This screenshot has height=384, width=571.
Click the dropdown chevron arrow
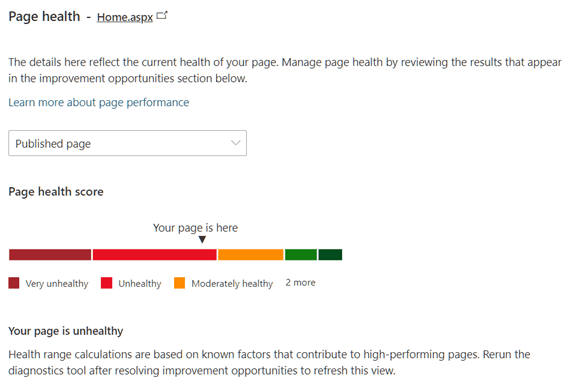[x=236, y=143]
